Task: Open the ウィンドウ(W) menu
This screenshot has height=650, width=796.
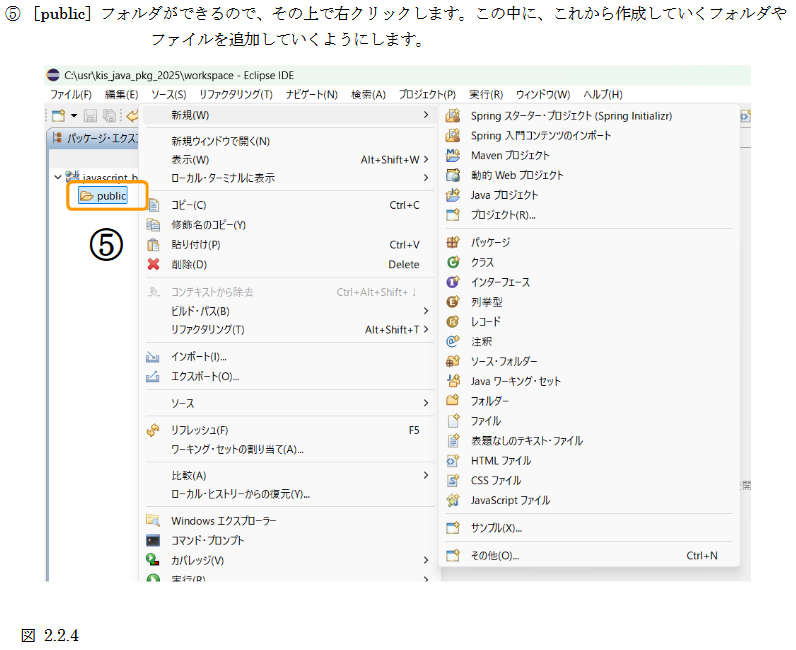Action: click(543, 94)
